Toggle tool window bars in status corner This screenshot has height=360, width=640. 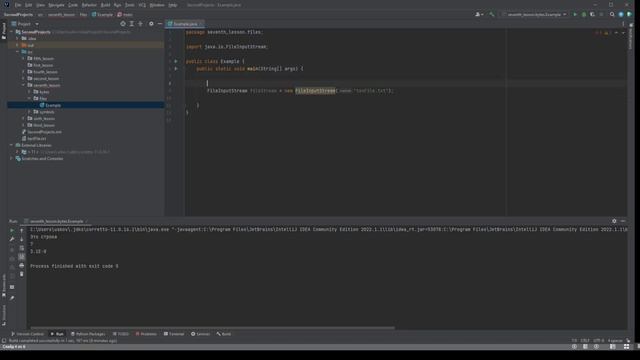[4, 340]
